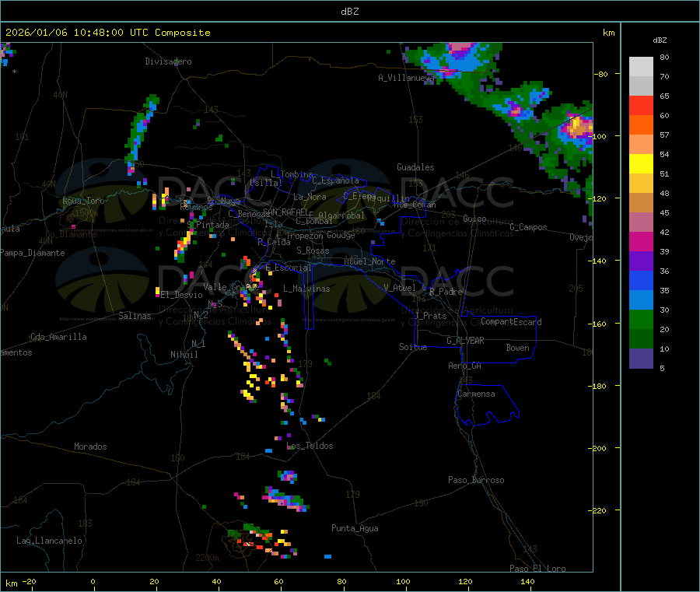The height and width of the screenshot is (592, 700).
Task: Click the Aero_GA map label
Action: tap(464, 366)
